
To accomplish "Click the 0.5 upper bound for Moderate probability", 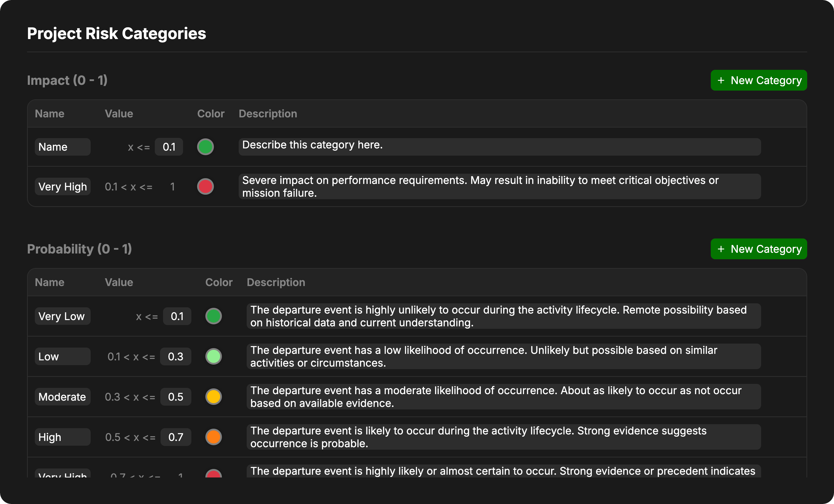I will pos(176,397).
